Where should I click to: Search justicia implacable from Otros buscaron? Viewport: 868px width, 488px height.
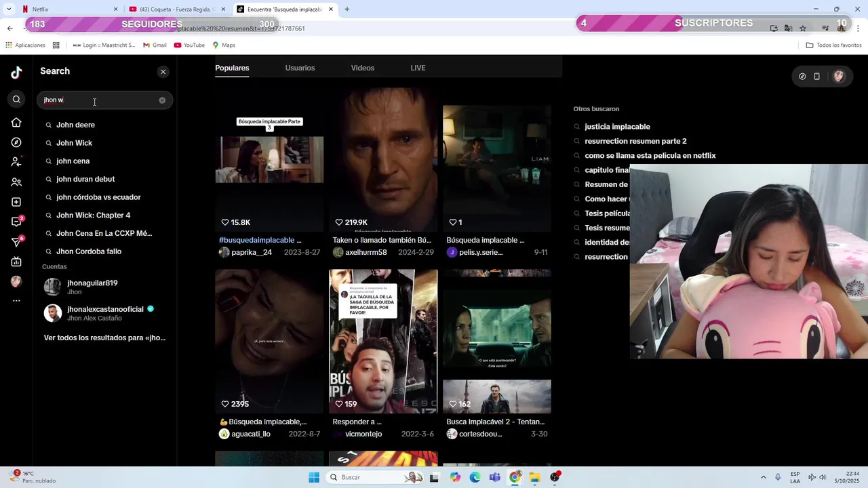click(617, 127)
